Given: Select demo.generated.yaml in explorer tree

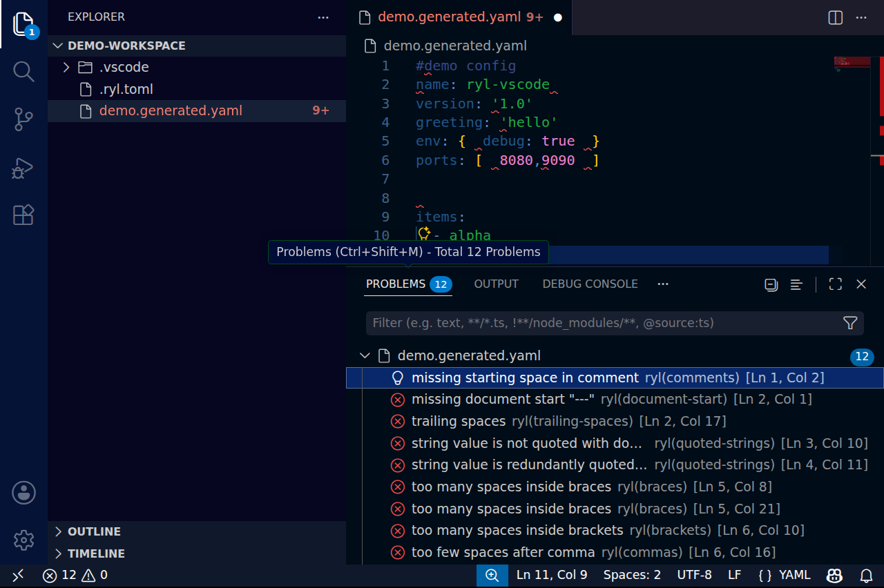Looking at the screenshot, I should click(x=197, y=111).
